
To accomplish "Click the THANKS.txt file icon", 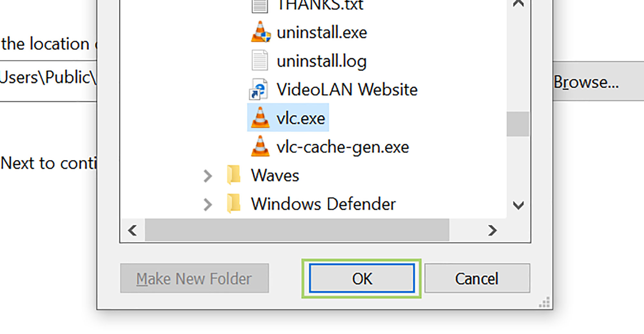I will click(x=260, y=6).
